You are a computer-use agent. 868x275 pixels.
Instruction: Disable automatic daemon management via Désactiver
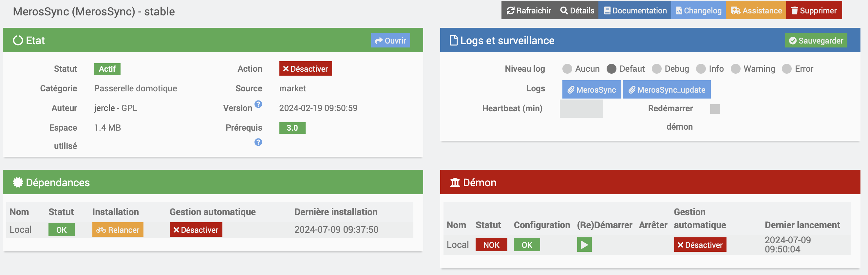coord(700,245)
